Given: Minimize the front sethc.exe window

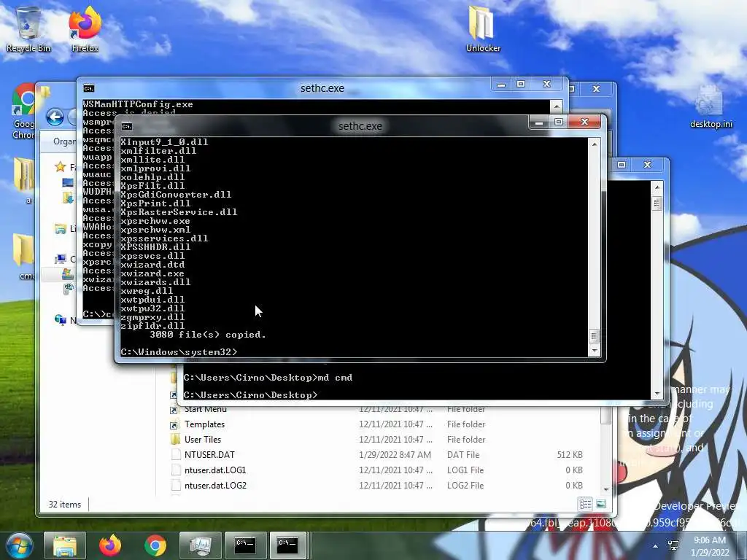Looking at the screenshot, I should coord(539,122).
